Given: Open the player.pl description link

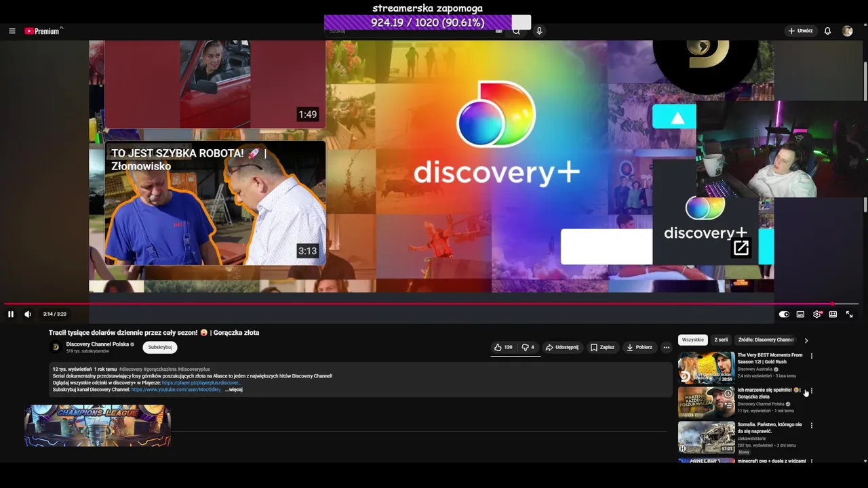Looking at the screenshot, I should 201,383.
